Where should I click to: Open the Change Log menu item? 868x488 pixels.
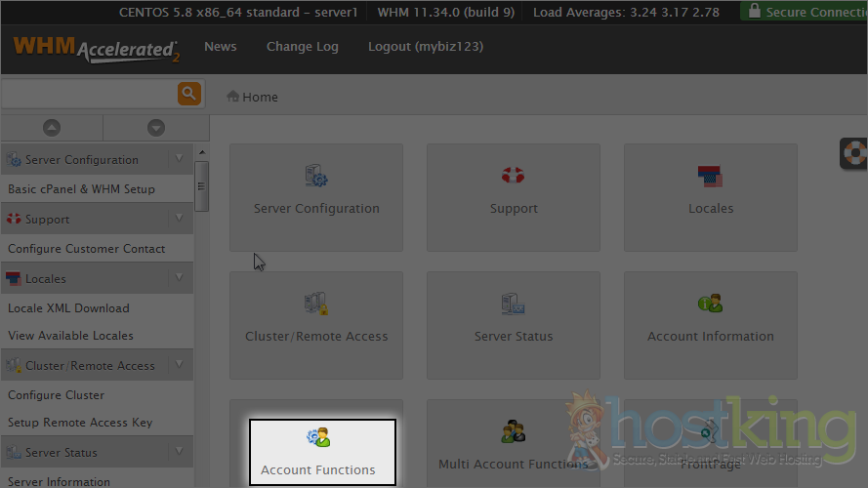coord(303,47)
